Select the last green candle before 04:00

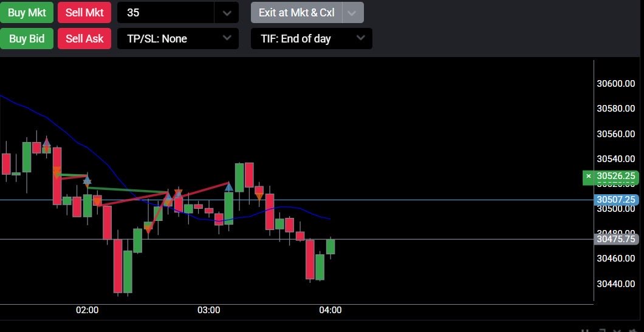[320, 266]
